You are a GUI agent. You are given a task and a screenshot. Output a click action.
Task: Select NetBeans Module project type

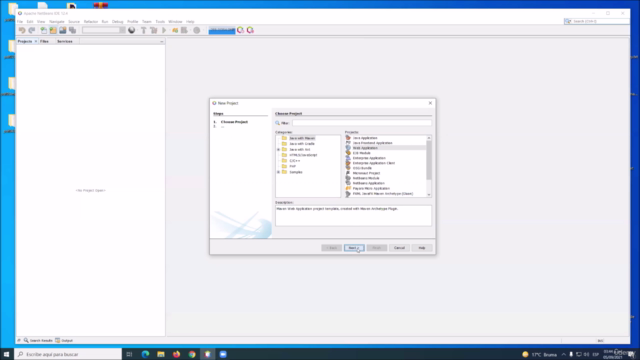click(366, 178)
